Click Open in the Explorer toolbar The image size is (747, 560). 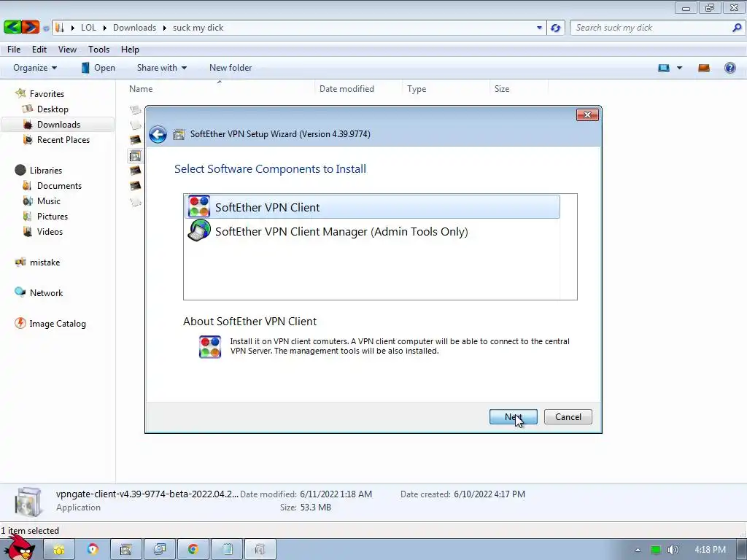click(x=98, y=68)
